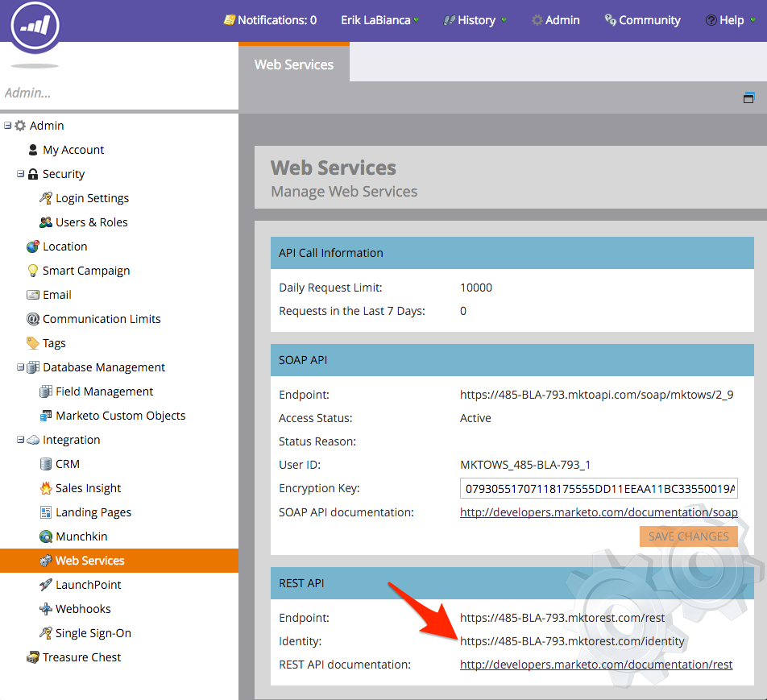This screenshot has height=700, width=767.
Task: Open the SOAP API documentation link
Action: click(598, 512)
